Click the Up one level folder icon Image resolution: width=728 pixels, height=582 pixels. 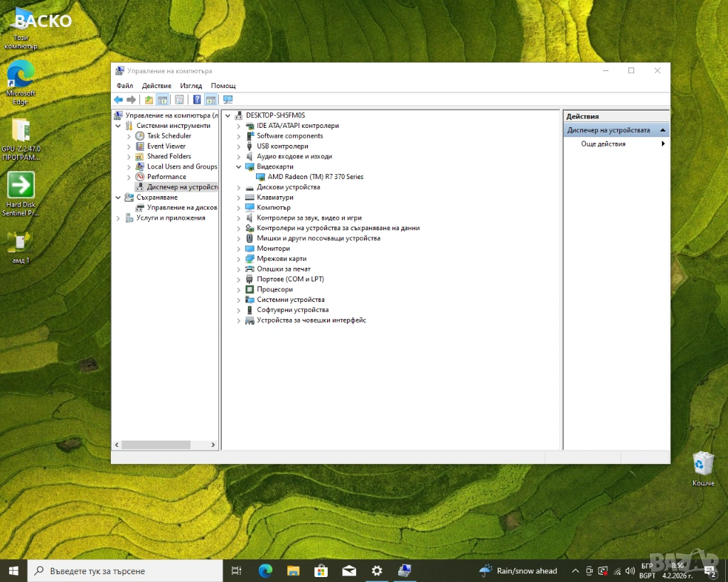pyautogui.click(x=149, y=99)
